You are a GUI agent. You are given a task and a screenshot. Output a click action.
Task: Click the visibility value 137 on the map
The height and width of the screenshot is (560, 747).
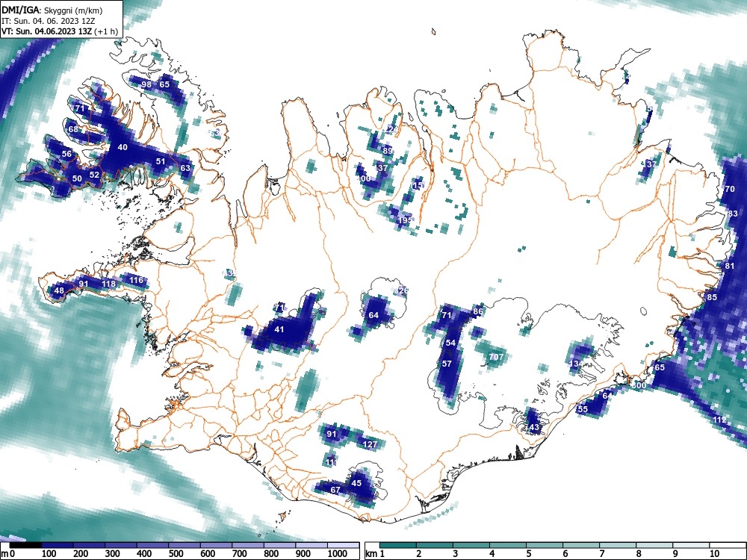[381, 168]
